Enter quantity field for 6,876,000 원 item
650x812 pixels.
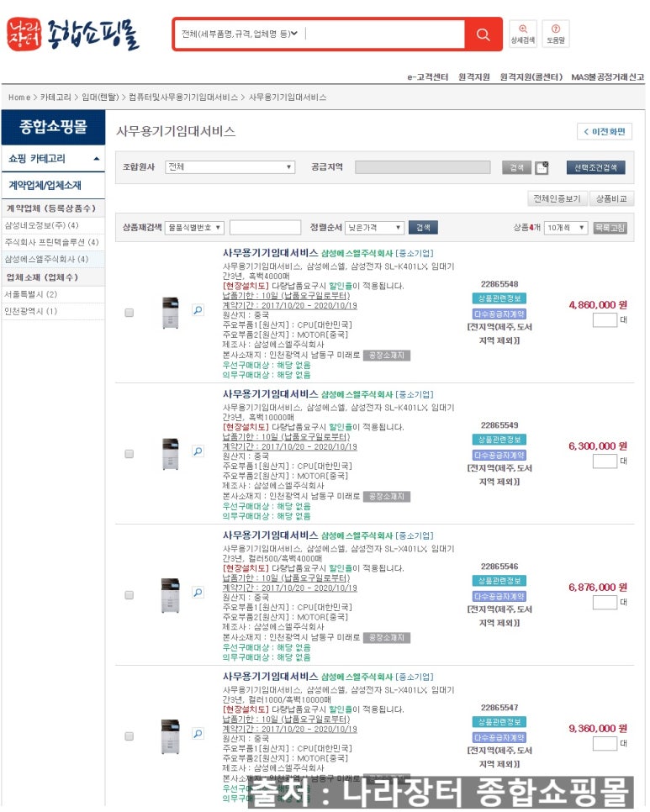click(605, 602)
